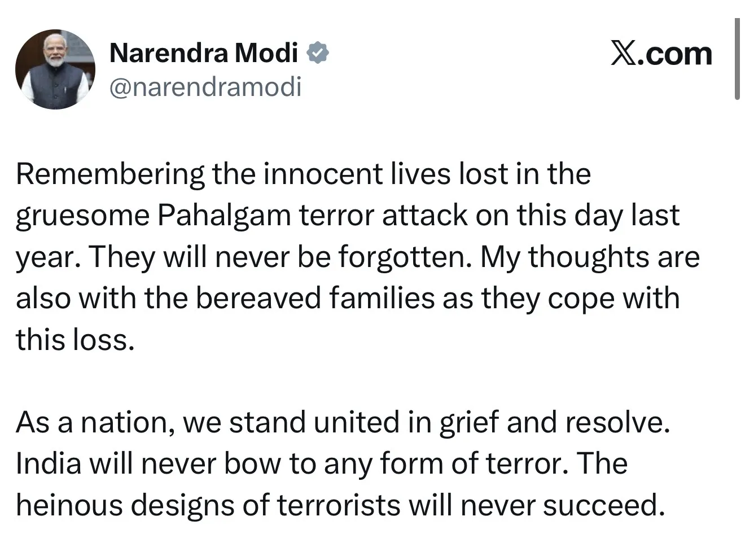The height and width of the screenshot is (560, 745).
Task: Open the Narendra Modi display name
Action: pos(203,53)
